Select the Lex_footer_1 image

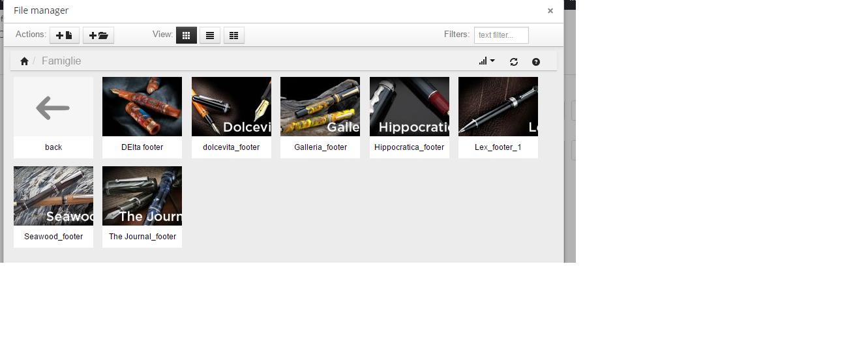click(x=498, y=107)
